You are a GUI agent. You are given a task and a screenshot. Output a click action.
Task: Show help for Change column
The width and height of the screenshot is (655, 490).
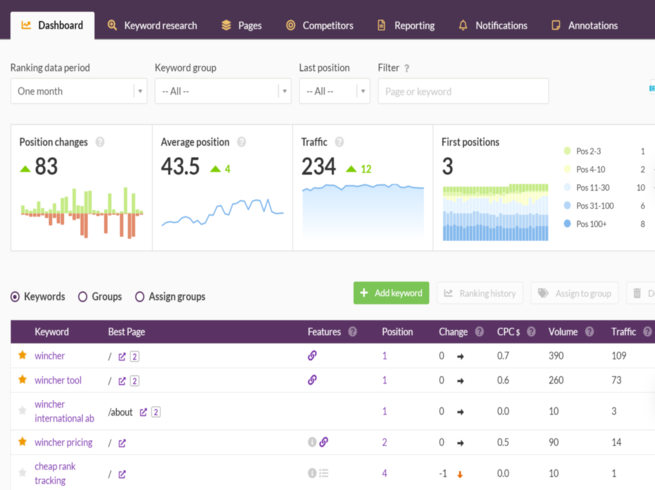coord(479,332)
